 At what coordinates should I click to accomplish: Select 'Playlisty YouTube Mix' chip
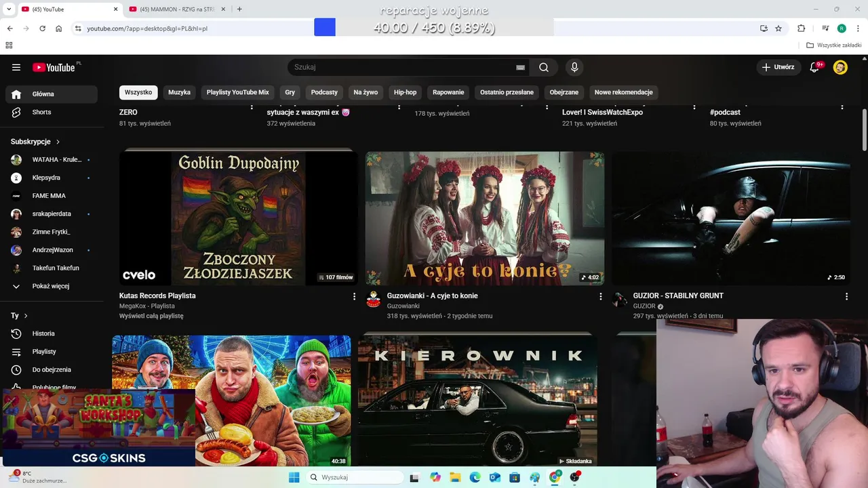(238, 92)
